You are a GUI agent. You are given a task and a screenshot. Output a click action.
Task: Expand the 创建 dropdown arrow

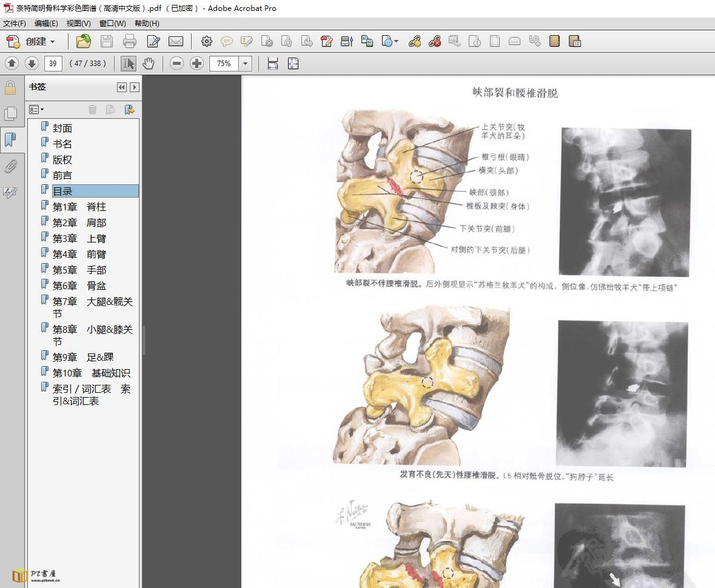click(52, 42)
